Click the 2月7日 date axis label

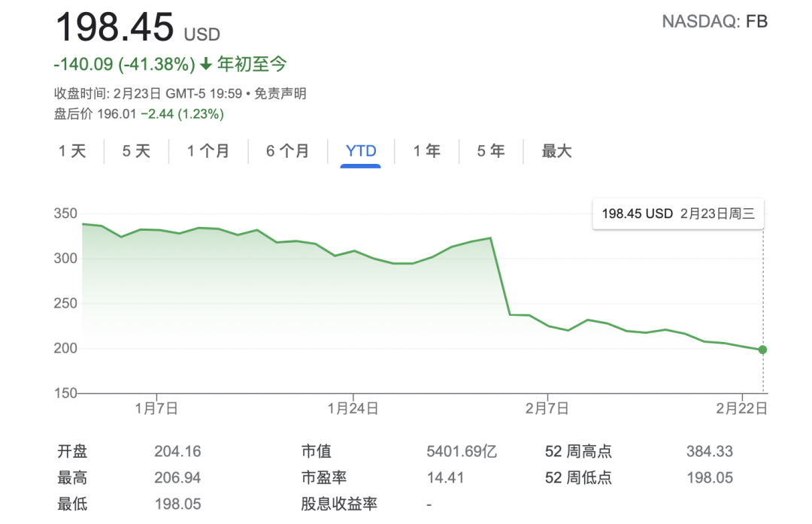(547, 408)
